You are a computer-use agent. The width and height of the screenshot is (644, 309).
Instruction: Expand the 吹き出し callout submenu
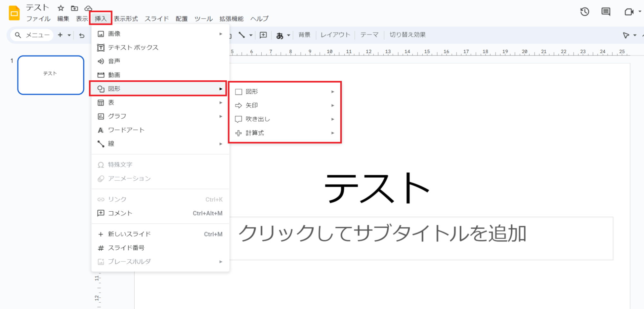284,119
